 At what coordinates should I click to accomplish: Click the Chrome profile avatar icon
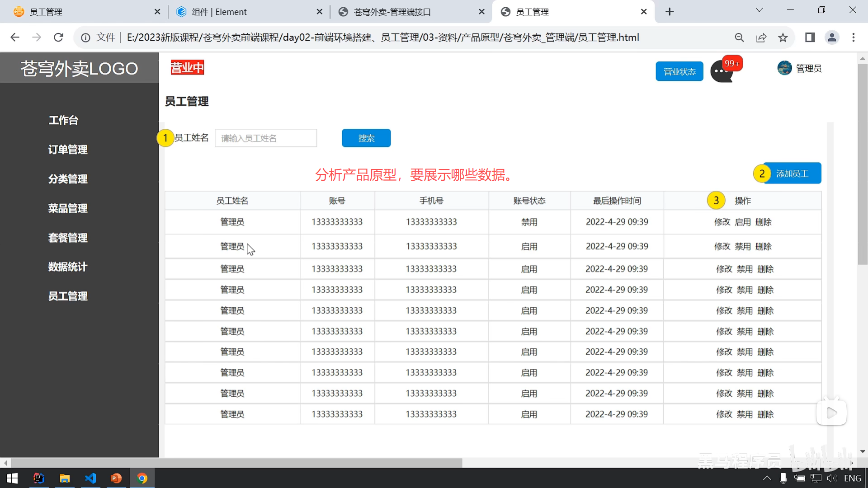point(831,38)
